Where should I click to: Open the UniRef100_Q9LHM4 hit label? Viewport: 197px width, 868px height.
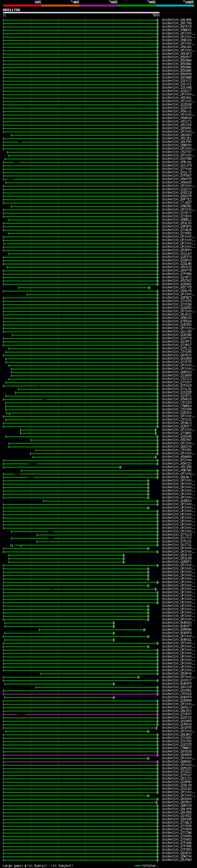[177, 20]
